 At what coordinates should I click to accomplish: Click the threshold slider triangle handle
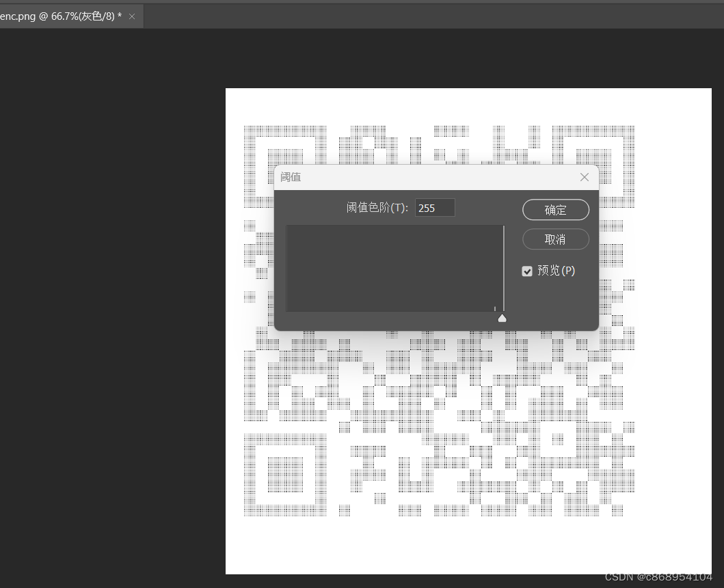click(x=502, y=317)
